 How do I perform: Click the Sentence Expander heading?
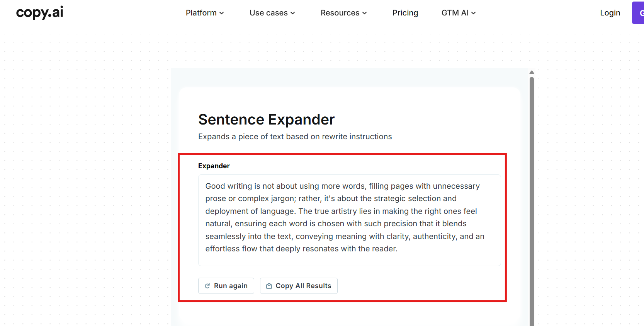(x=266, y=119)
